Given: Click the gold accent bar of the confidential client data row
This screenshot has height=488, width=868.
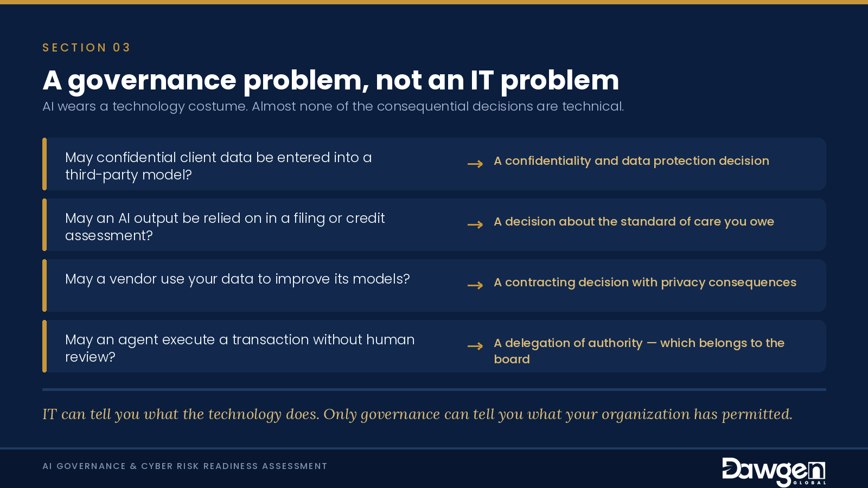Looking at the screenshot, I should [x=44, y=164].
